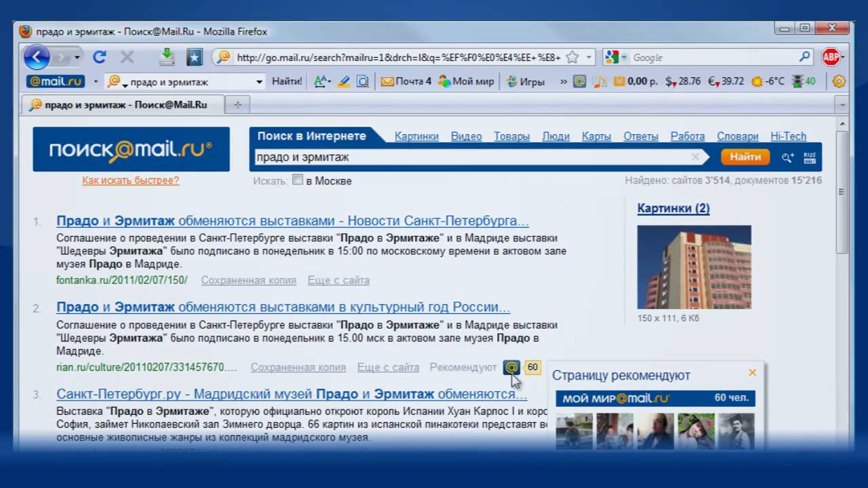The image size is (868, 488).
Task: Open first result about Новости Санкт-Петербурга
Action: 293,221
